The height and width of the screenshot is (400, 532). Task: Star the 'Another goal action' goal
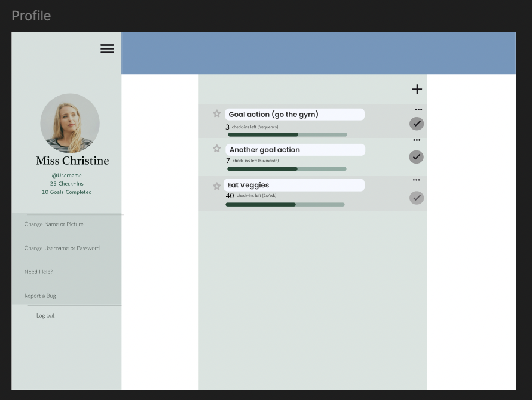click(x=217, y=149)
